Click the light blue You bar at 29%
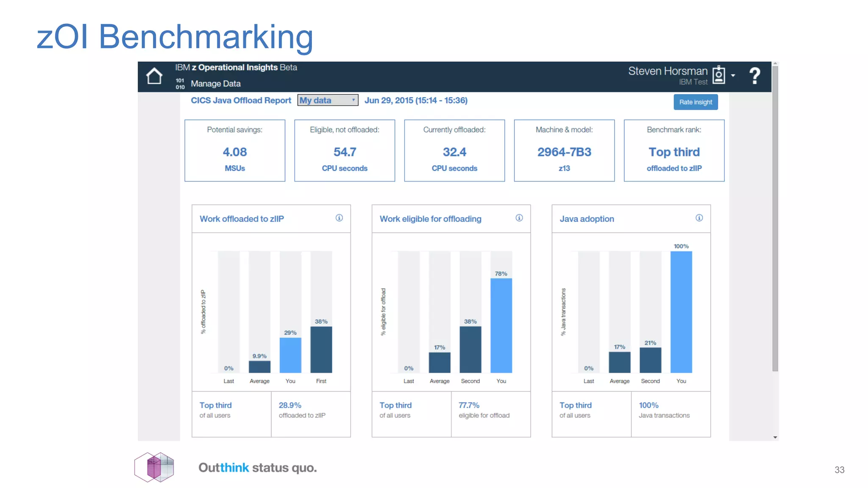The height and width of the screenshot is (488, 868). pyautogui.click(x=290, y=355)
